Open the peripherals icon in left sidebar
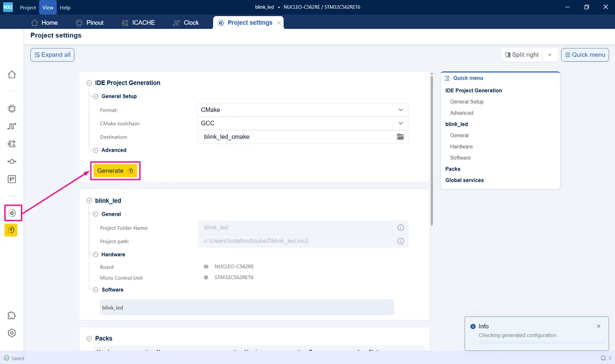 tap(12, 144)
